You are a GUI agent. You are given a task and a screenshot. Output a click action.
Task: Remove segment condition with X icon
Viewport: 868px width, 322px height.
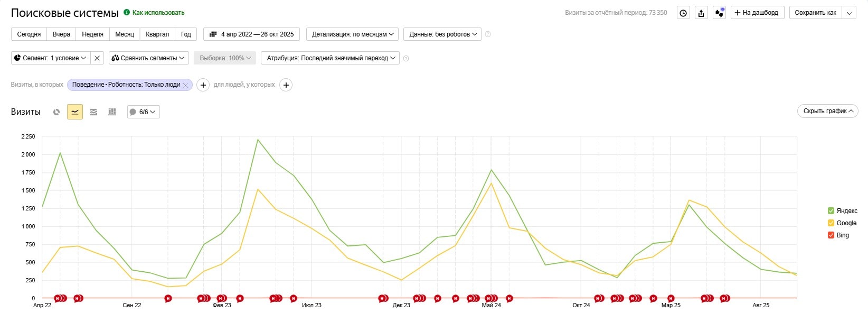[x=97, y=58]
